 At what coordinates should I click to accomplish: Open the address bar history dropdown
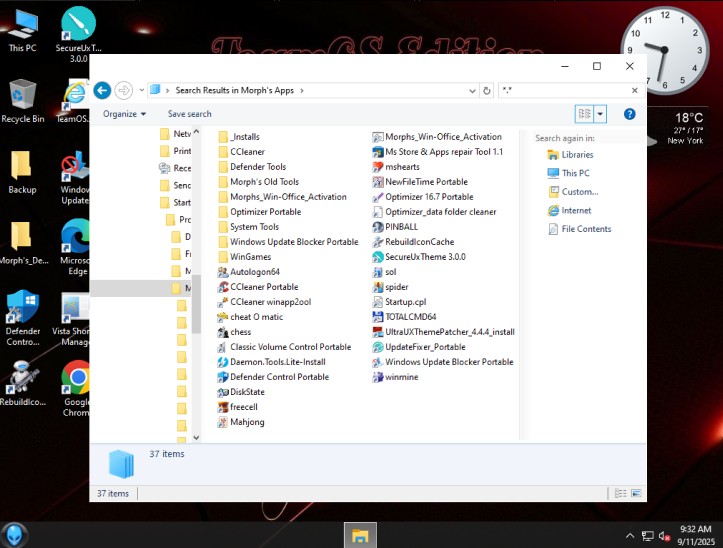pyautogui.click(x=472, y=91)
